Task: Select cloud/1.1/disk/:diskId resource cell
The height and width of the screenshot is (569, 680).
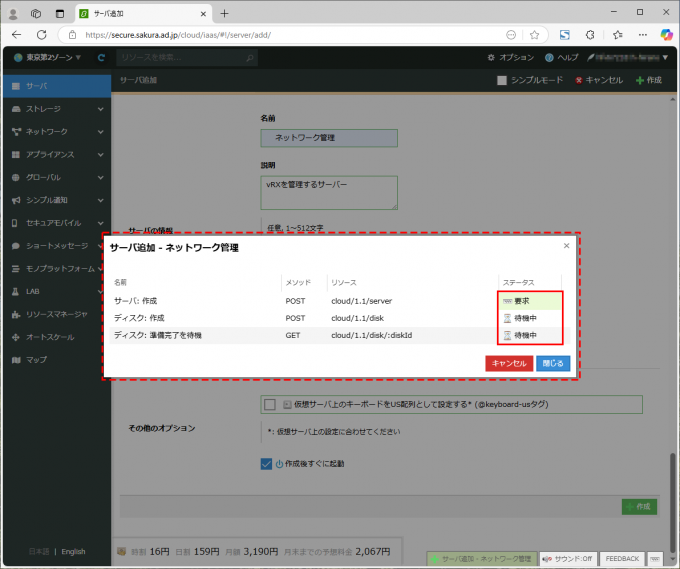Action: (371, 335)
